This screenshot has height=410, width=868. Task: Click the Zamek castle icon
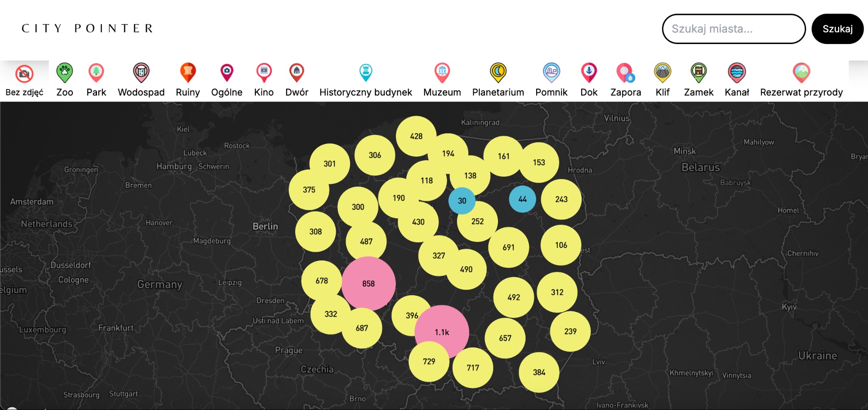[698, 73]
